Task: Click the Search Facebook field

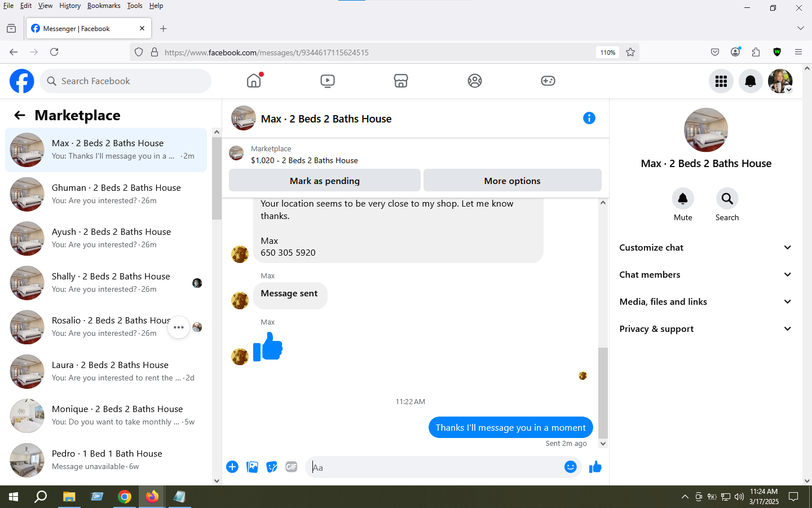Action: coord(125,81)
